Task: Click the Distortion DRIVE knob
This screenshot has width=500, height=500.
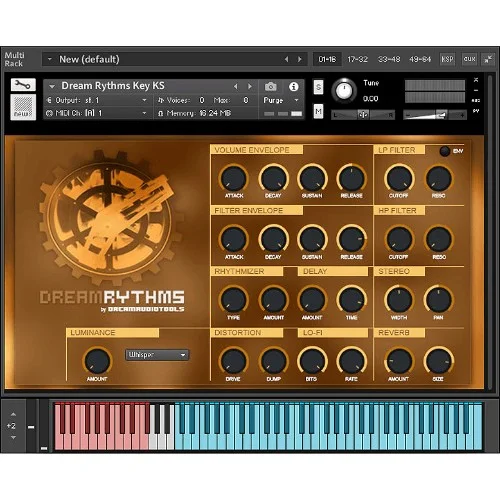Action: click(x=234, y=361)
